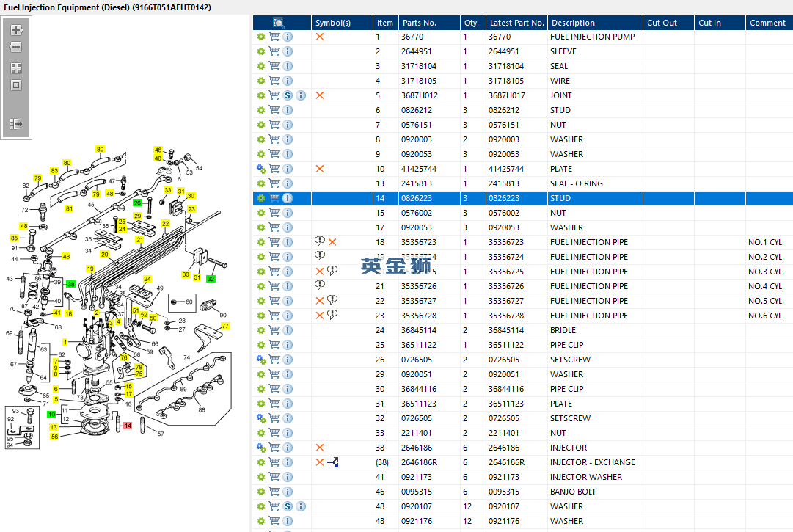The height and width of the screenshot is (532, 793).
Task: Click the gear icon for part 31718104
Action: (x=261, y=66)
